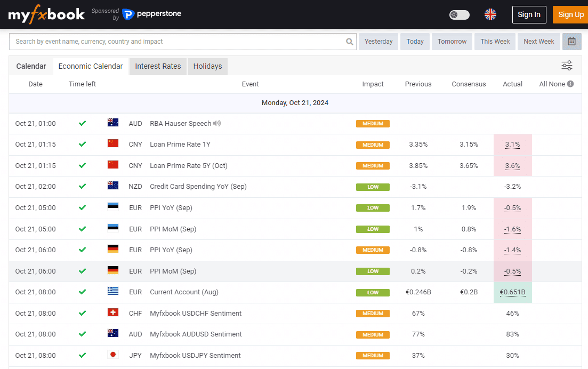Image resolution: width=588 pixels, height=369 pixels.
Task: Click the speaker icon on RBA Hauser Speech
Action: click(x=217, y=123)
